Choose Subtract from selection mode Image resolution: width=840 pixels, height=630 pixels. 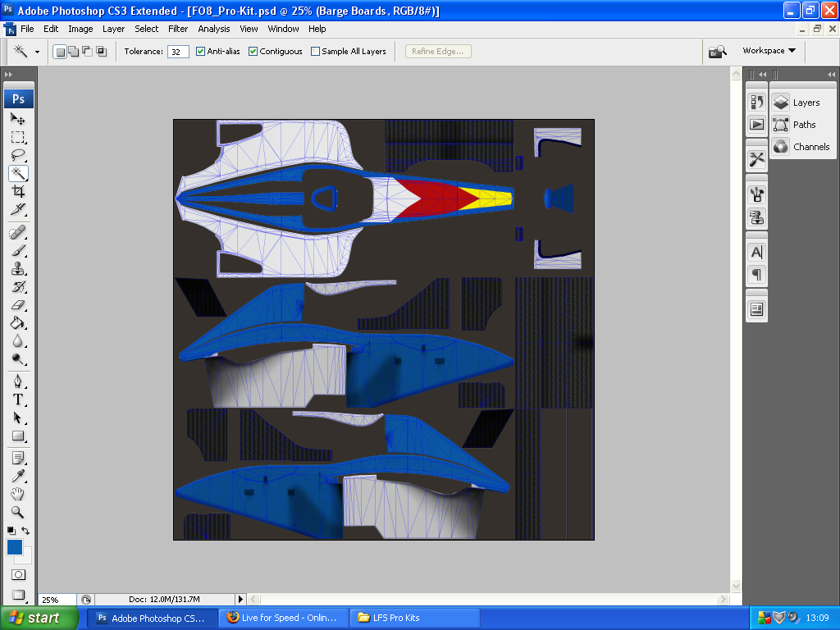[x=87, y=52]
